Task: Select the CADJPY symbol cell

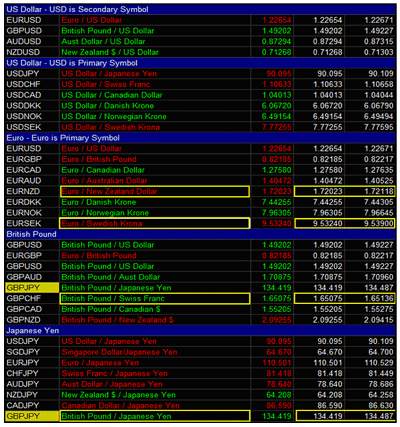Action: [x=32, y=406]
